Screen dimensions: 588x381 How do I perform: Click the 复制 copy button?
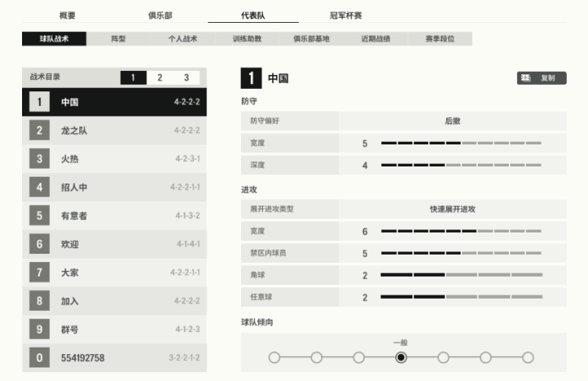click(x=541, y=78)
